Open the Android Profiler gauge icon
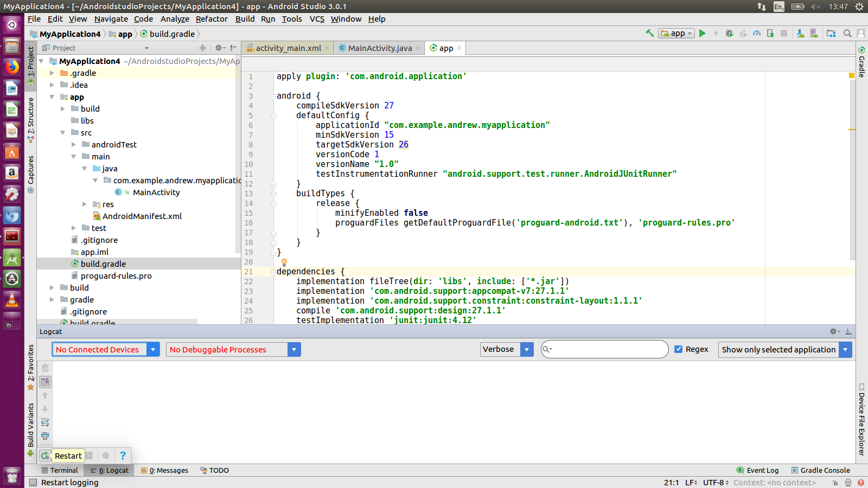Image resolution: width=868 pixels, height=488 pixels. coord(757,34)
